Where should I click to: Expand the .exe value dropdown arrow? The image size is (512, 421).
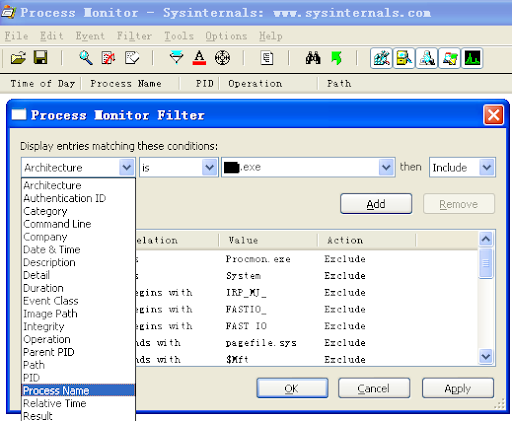[x=386, y=167]
